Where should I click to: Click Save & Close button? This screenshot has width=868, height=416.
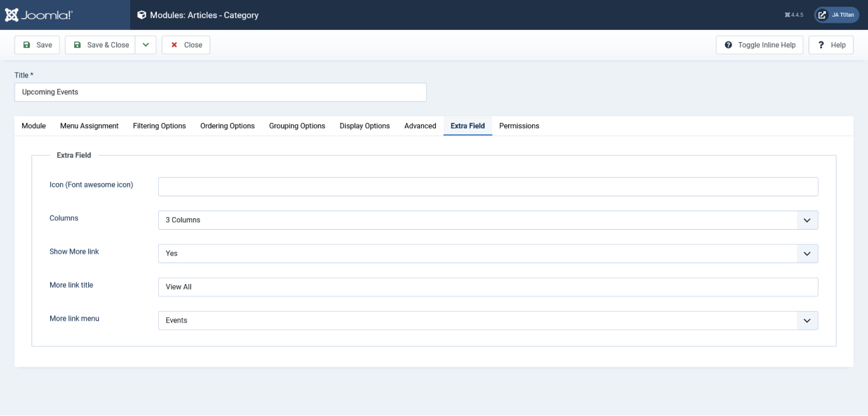(x=100, y=45)
